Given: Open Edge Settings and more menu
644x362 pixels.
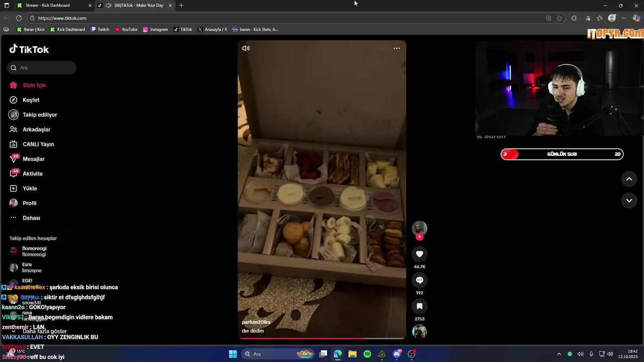Looking at the screenshot, I should point(624,18).
